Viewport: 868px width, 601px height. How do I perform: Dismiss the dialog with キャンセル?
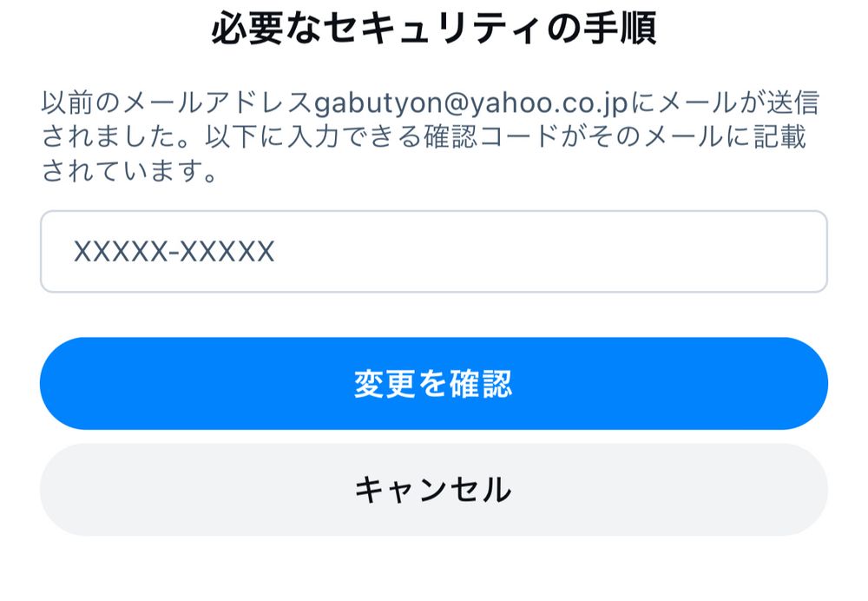tap(433, 490)
